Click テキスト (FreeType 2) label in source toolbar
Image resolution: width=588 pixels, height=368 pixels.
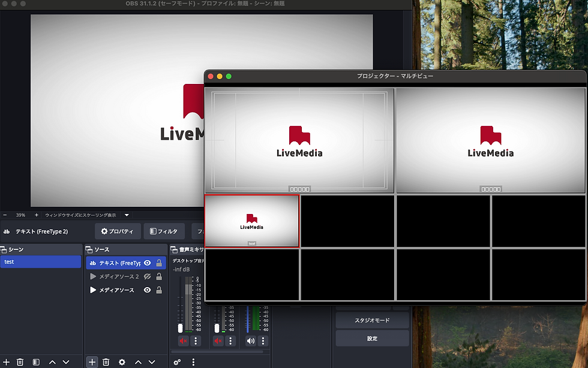tap(41, 231)
